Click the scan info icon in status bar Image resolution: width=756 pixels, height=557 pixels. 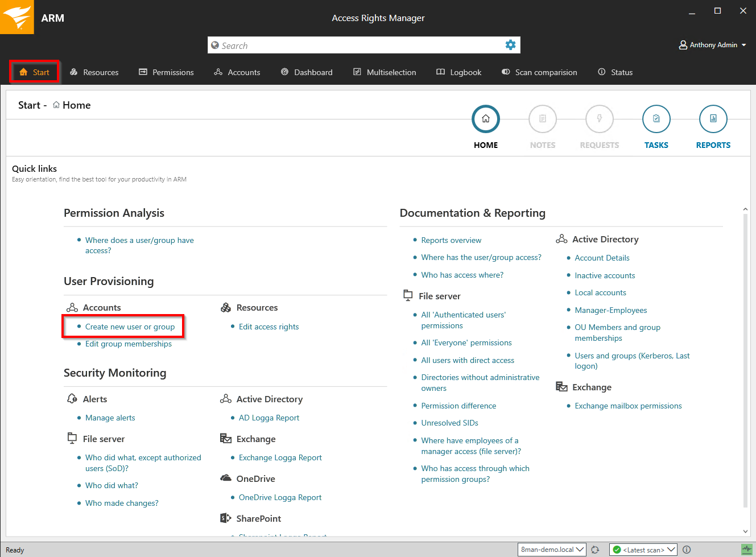click(687, 550)
